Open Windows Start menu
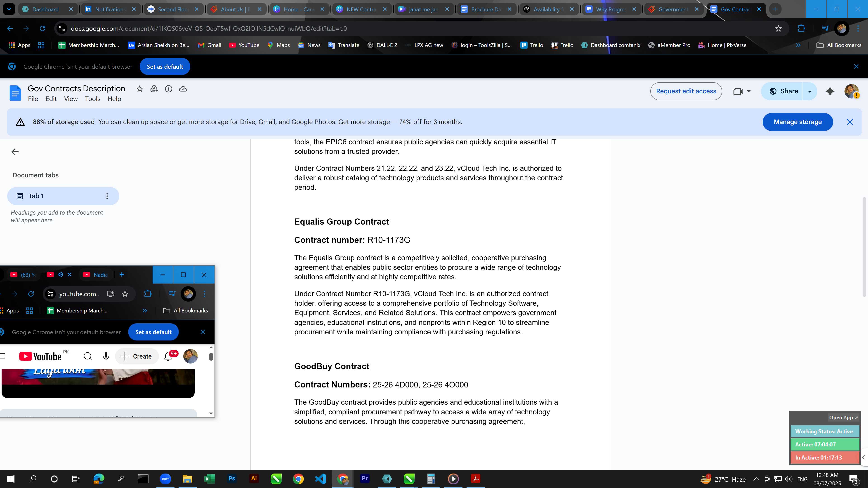 [10, 479]
